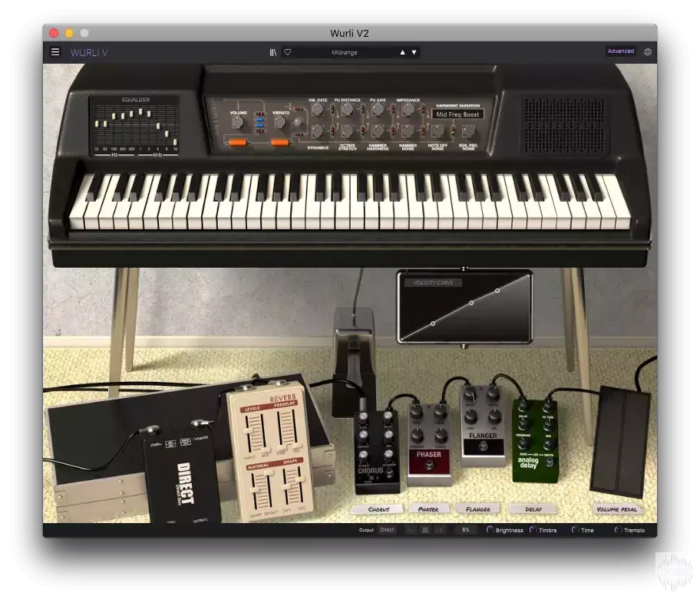Toggle the Flanger label switch

pyautogui.click(x=477, y=509)
